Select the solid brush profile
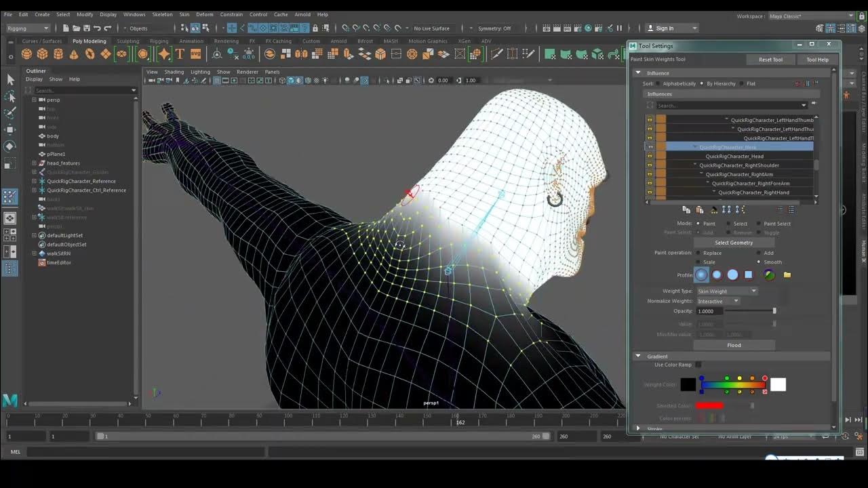The image size is (868, 488). coord(732,275)
